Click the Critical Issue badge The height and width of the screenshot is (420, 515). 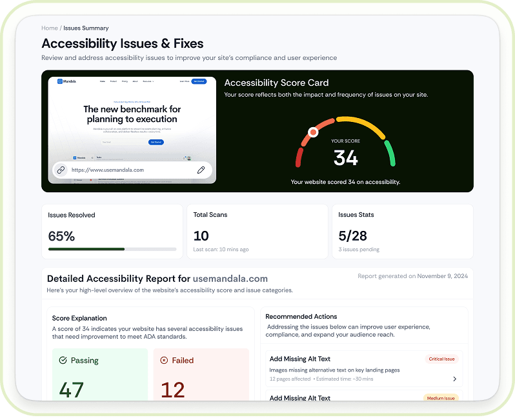pyautogui.click(x=441, y=359)
